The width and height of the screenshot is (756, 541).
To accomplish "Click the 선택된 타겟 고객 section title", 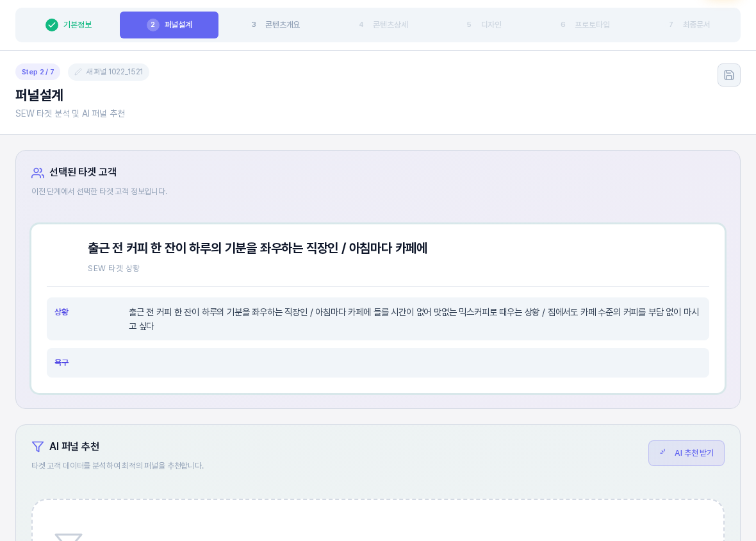I will (x=83, y=172).
